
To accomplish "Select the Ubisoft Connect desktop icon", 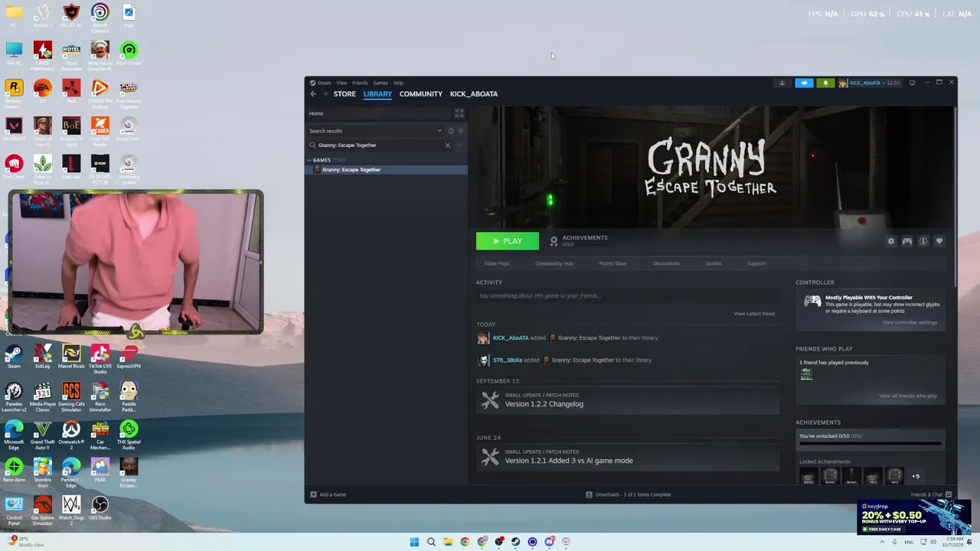I will pyautogui.click(x=100, y=18).
